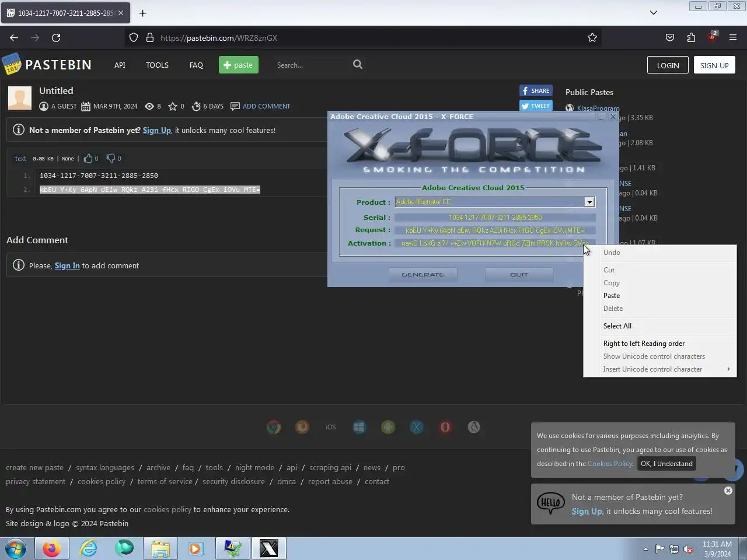Open the Firefox extensions puzzle icon
This screenshot has height=560, width=747.
pyautogui.click(x=691, y=38)
